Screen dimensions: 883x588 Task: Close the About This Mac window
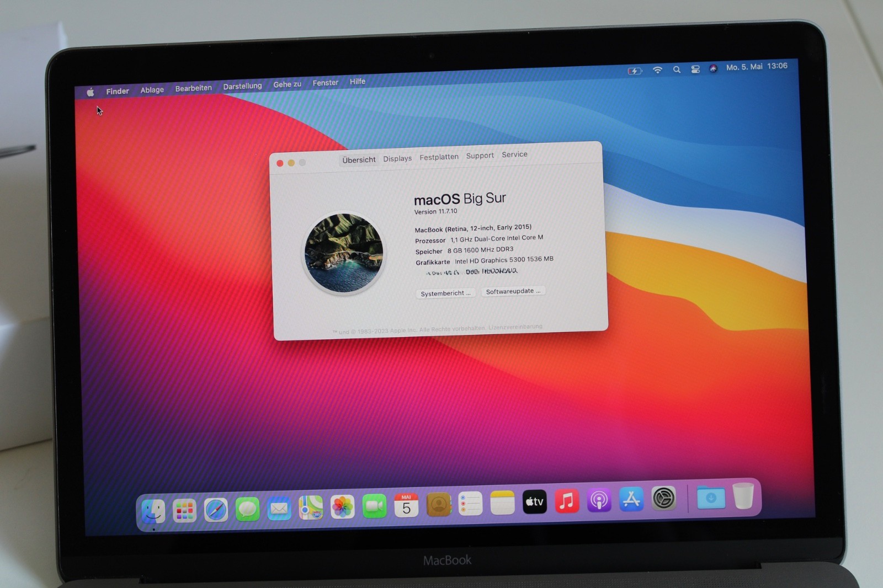280,163
